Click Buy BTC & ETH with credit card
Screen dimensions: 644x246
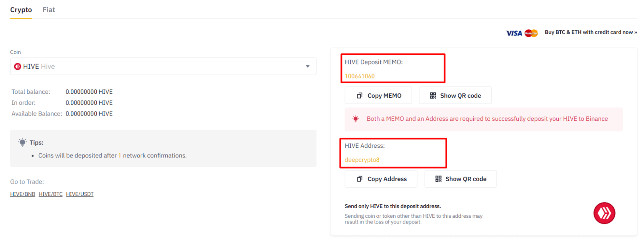[590, 32]
